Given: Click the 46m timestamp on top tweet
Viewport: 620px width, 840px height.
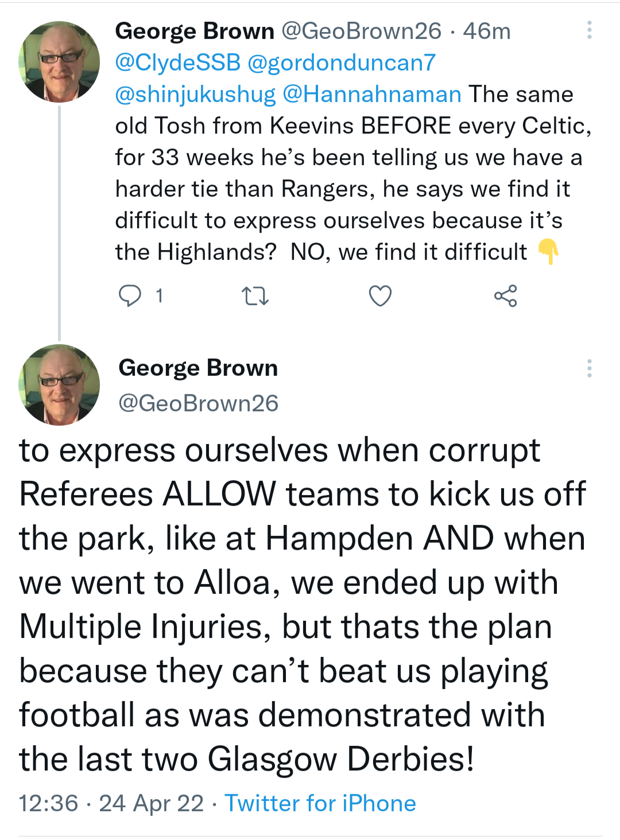Looking at the screenshot, I should (x=487, y=31).
